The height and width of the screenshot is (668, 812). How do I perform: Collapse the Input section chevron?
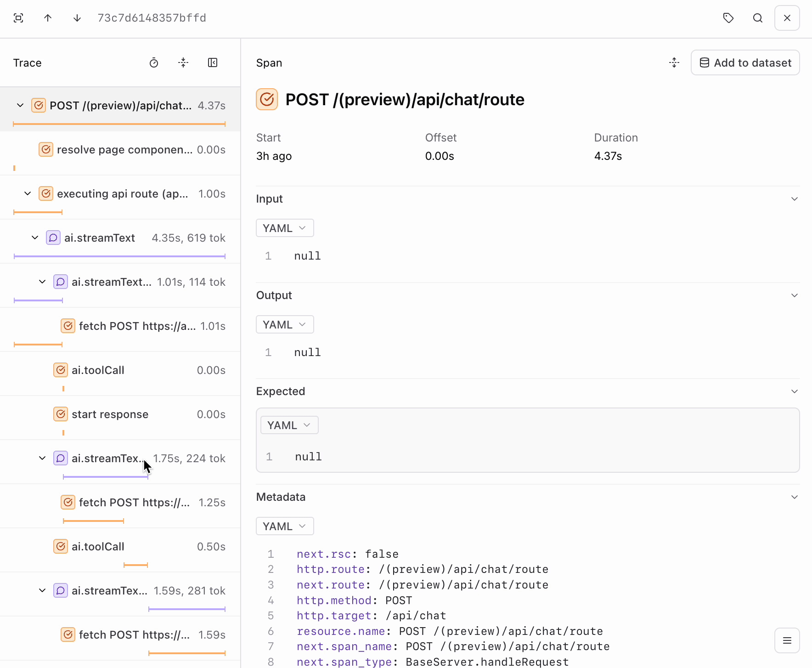(795, 198)
